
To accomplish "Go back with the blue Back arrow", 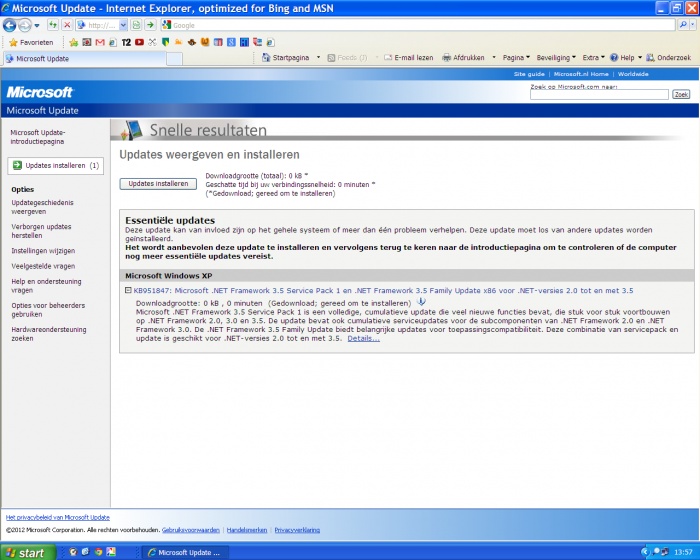I will [9, 25].
